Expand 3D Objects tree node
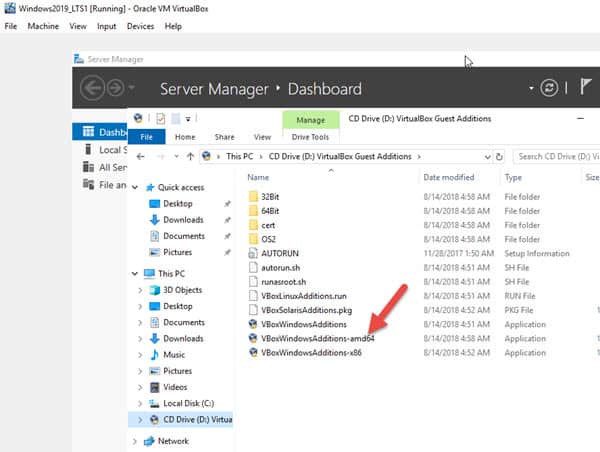Viewport: 600px width, 452px height. click(140, 290)
